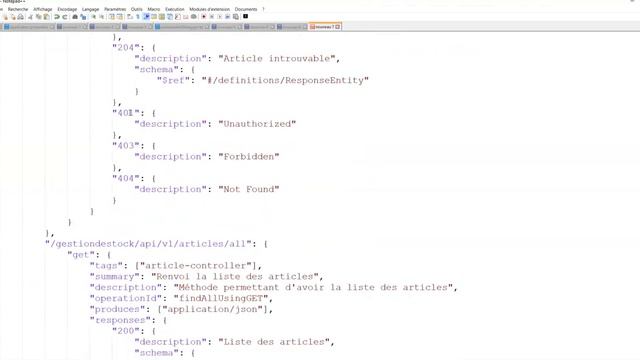Click the Run macro multiple times icon

point(227,17)
